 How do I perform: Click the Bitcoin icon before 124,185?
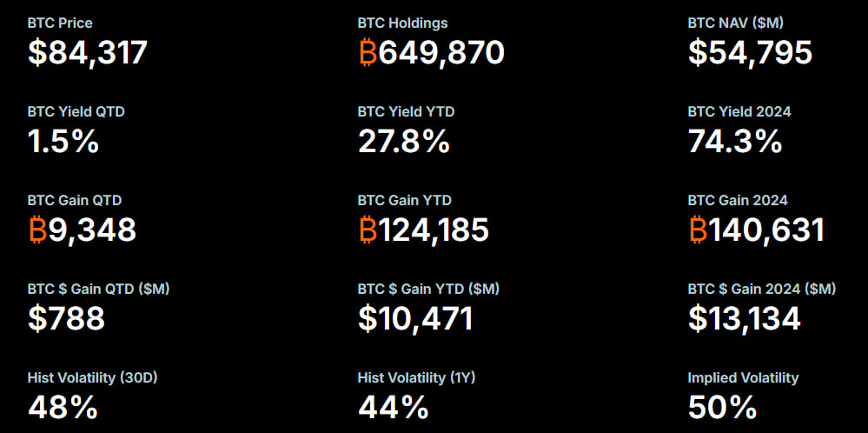coord(368,230)
